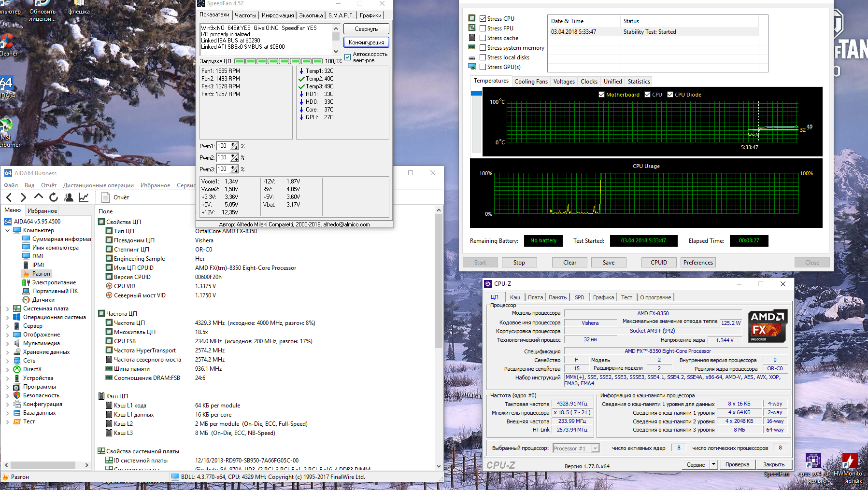Expand the Системная плата tree node
868x490 pixels.
click(7, 308)
